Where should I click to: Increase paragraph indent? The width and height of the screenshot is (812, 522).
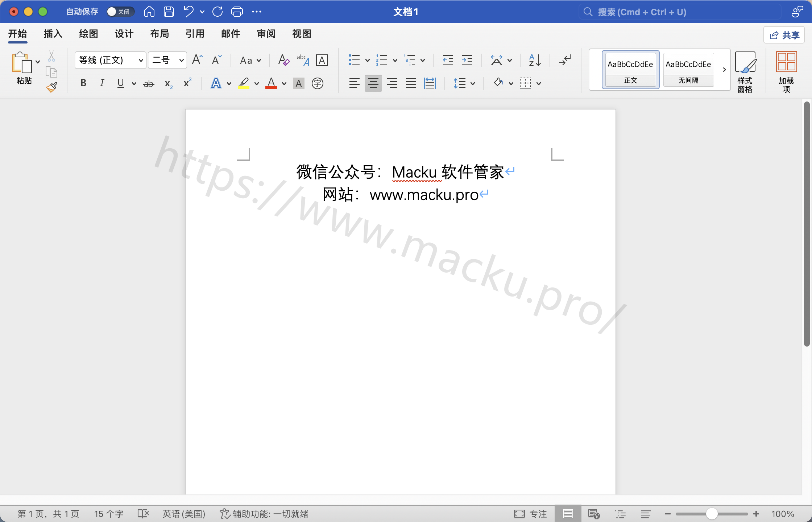[467, 60]
